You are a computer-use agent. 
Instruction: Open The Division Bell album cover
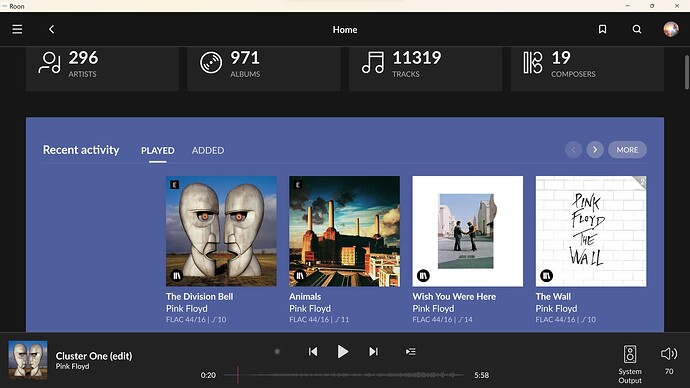[x=221, y=231]
